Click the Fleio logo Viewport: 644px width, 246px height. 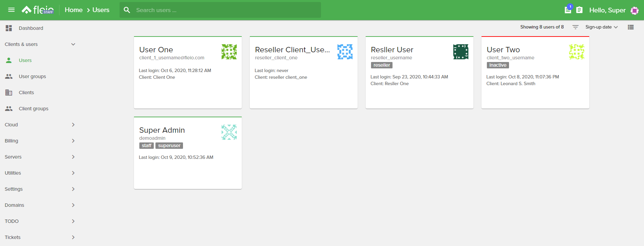(38, 10)
